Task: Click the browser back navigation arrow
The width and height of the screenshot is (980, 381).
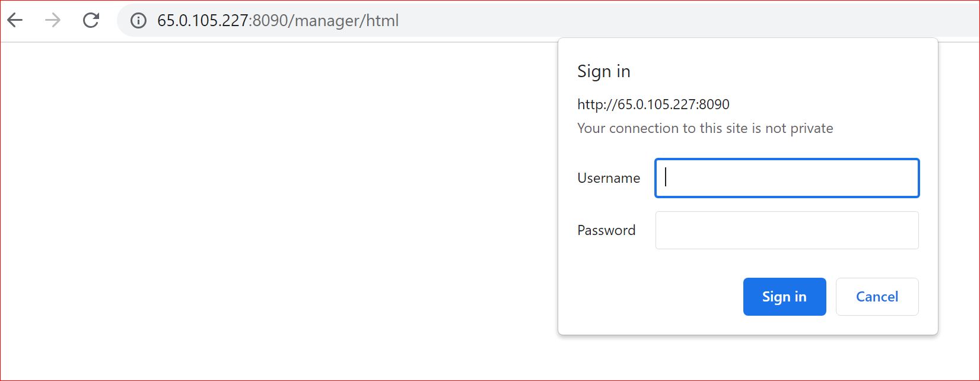Action: (15, 20)
